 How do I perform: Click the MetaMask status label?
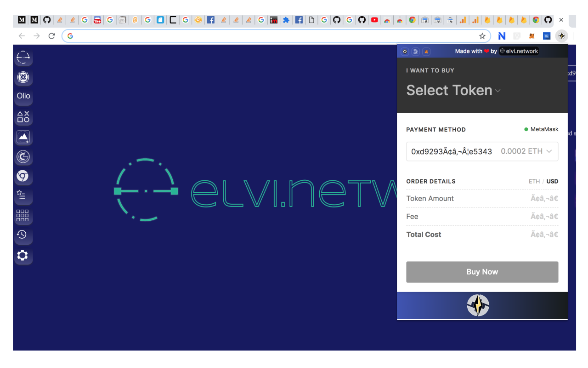[542, 129]
